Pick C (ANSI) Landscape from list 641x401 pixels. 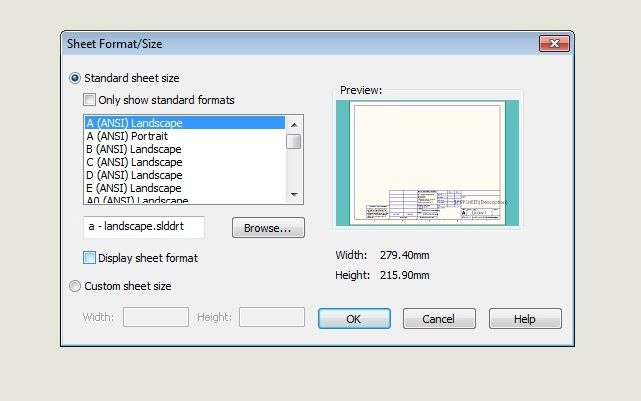[134, 162]
